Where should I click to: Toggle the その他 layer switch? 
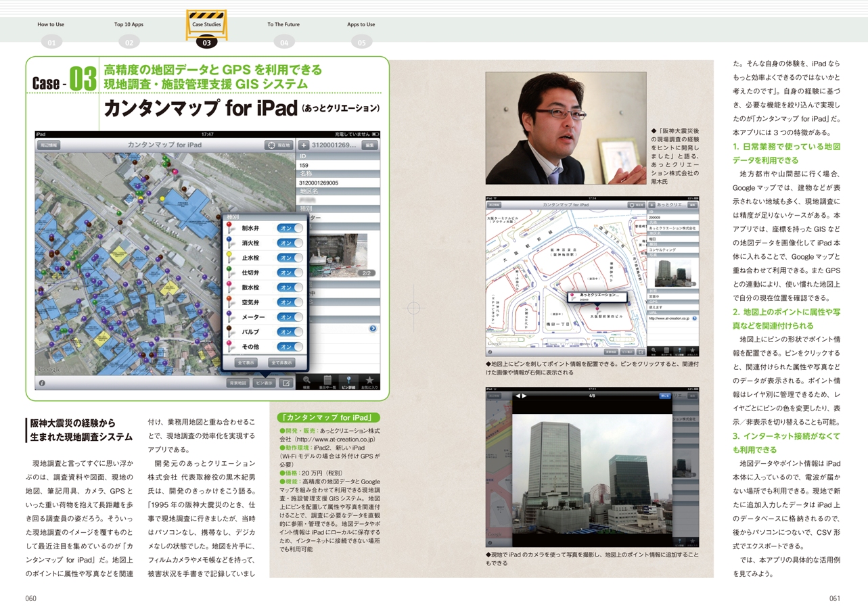click(x=290, y=347)
